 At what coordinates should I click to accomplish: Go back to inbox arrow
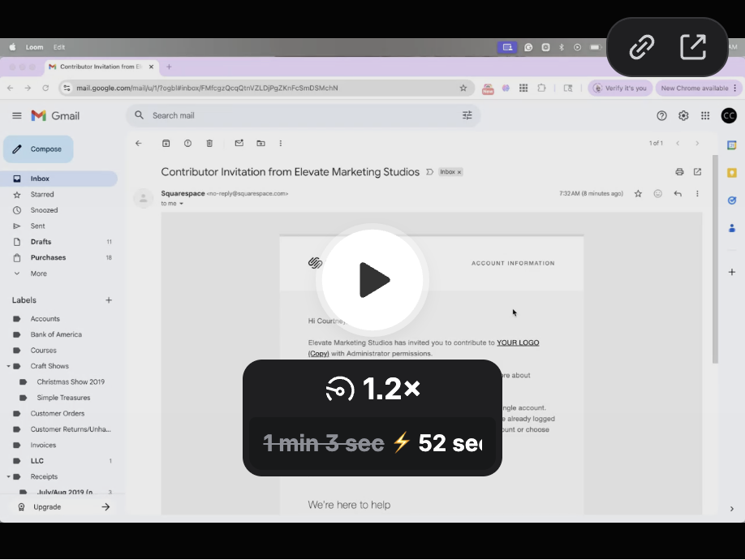pyautogui.click(x=139, y=144)
